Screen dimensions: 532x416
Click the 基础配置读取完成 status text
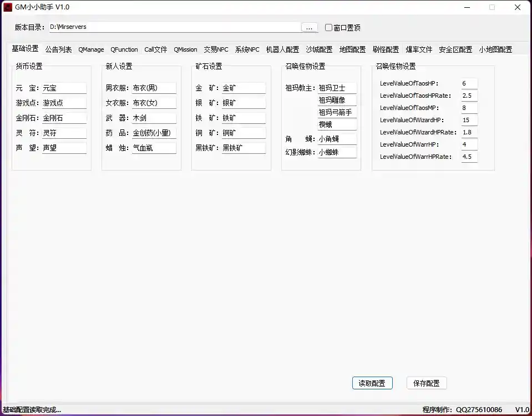point(32,410)
